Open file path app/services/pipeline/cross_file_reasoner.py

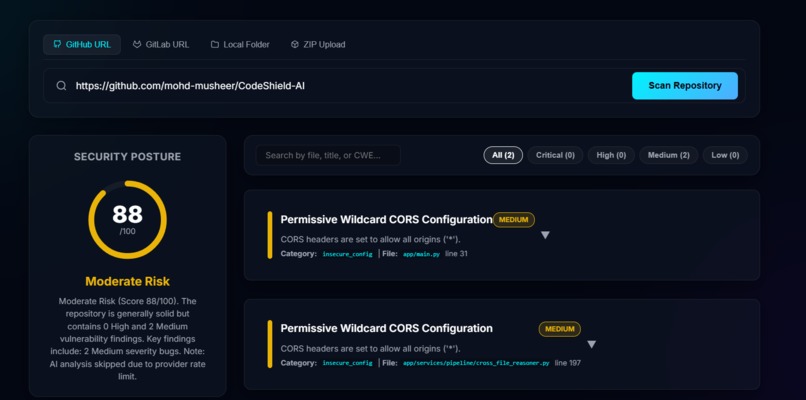click(476, 363)
